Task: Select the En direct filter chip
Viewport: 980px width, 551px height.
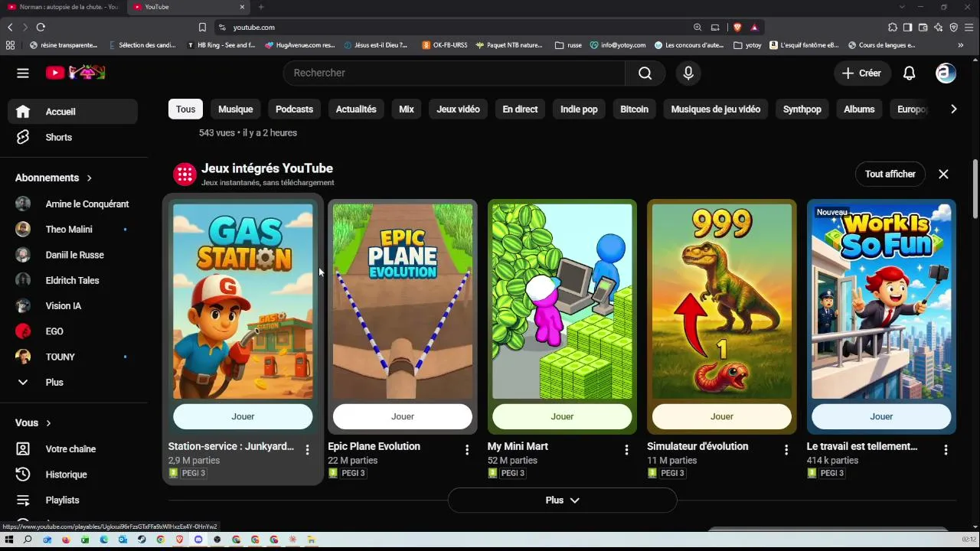Action: [x=520, y=109]
